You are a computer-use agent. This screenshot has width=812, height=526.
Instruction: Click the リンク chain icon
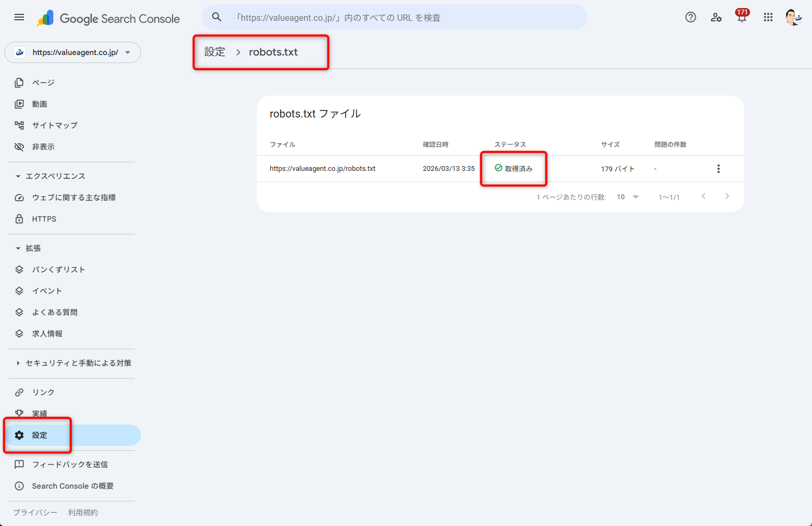pyautogui.click(x=19, y=392)
